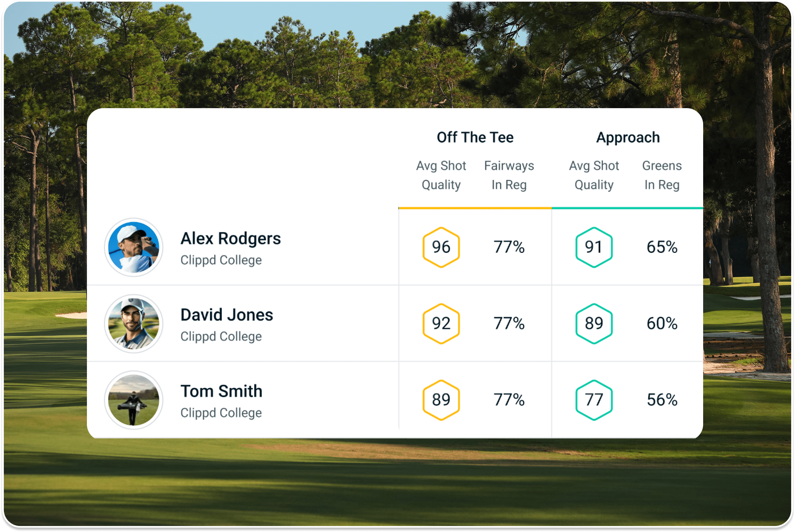This screenshot has height=532, width=795.
Task: Click Alex Rodgers' profile photo
Action: (133, 247)
